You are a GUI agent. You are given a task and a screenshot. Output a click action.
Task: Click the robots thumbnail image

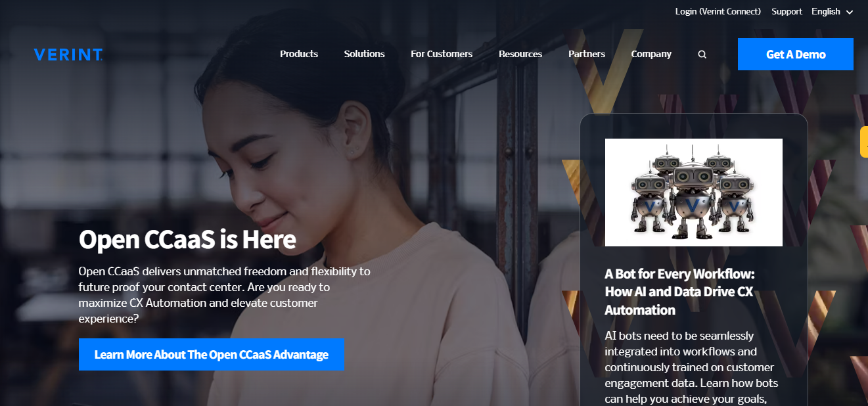(694, 192)
